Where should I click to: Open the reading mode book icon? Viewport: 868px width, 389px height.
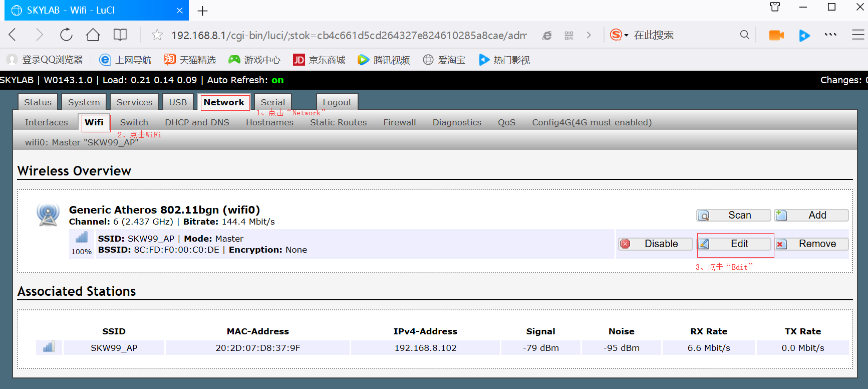[120, 35]
